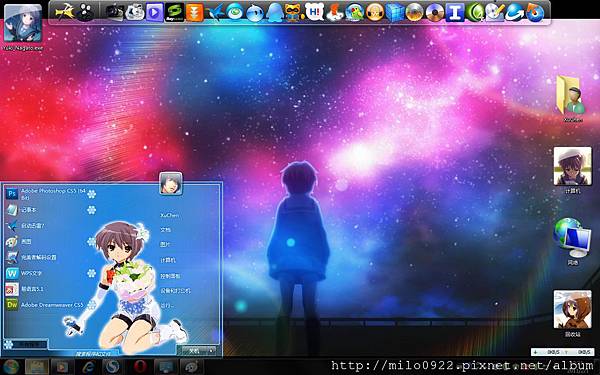
Task: Open the blue cube dock icon
Action: [395, 12]
